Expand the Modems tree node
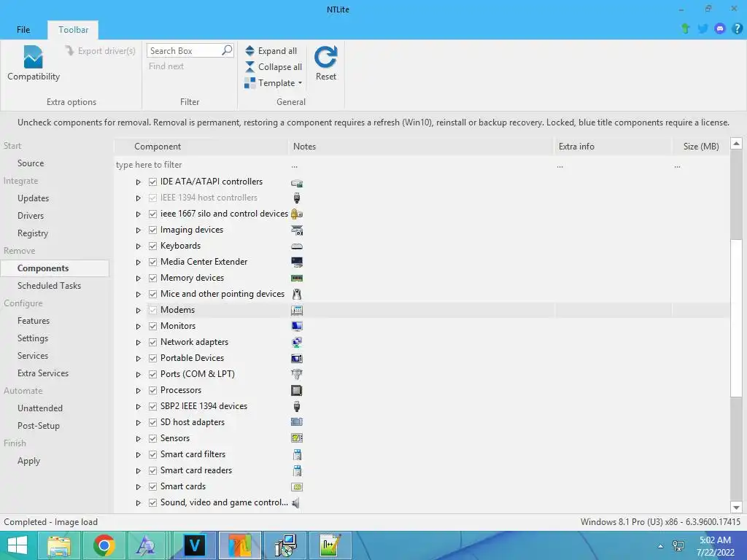Image resolution: width=747 pixels, height=560 pixels. pyautogui.click(x=138, y=311)
